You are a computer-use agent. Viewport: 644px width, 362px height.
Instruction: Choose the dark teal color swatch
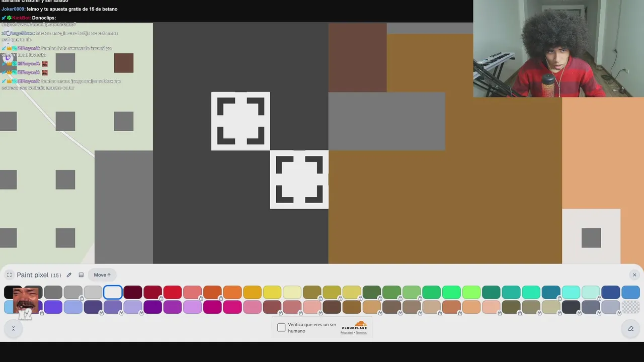pyautogui.click(x=491, y=292)
